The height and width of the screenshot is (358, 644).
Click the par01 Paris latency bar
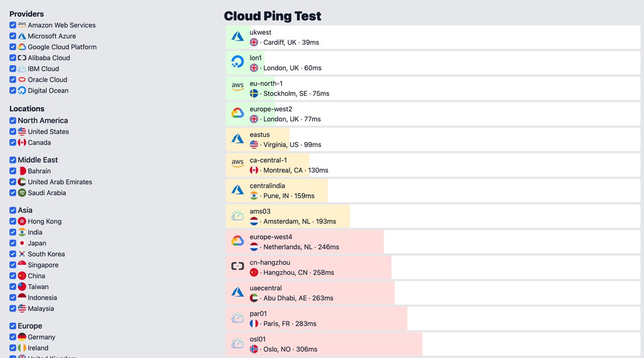(316, 318)
